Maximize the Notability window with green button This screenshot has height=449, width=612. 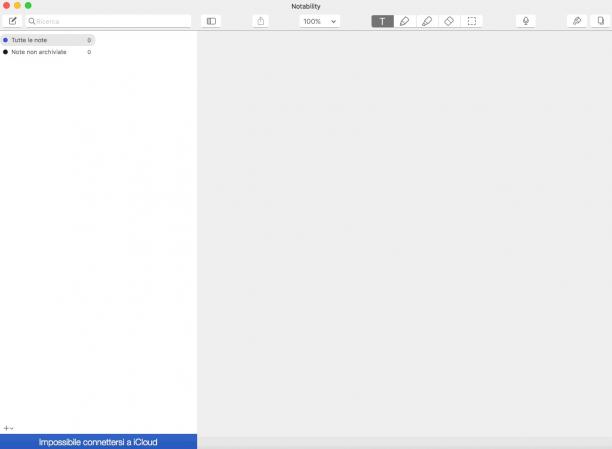[28, 5]
